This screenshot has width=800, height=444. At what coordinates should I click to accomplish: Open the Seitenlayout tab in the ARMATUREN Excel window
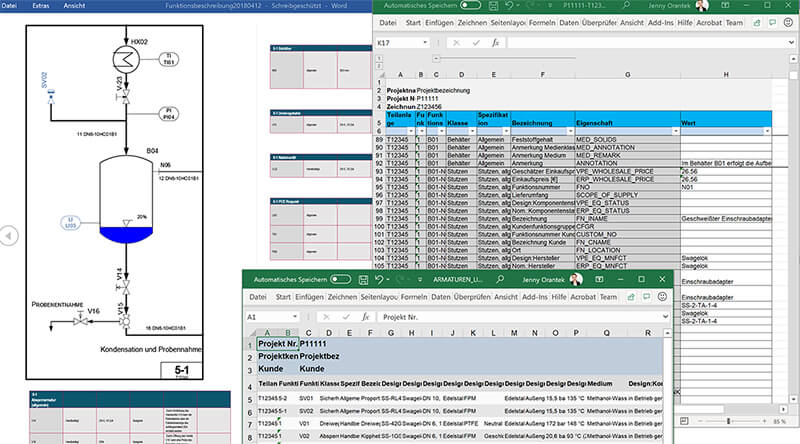(x=379, y=297)
